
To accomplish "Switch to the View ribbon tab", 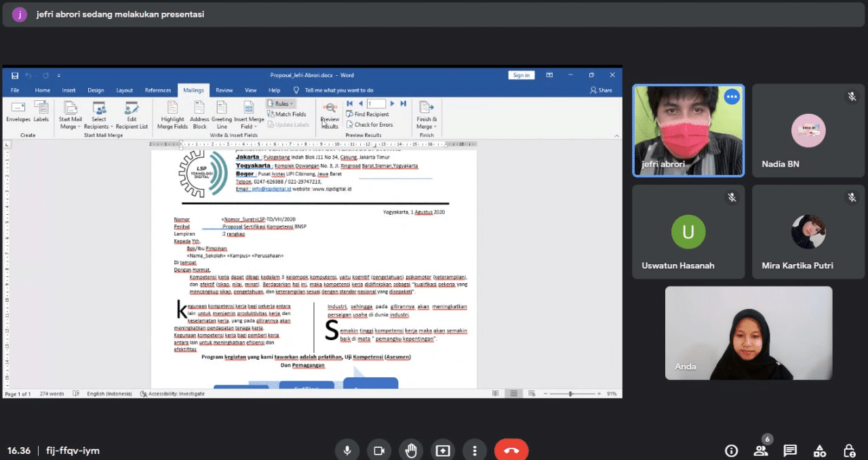I will [x=250, y=90].
